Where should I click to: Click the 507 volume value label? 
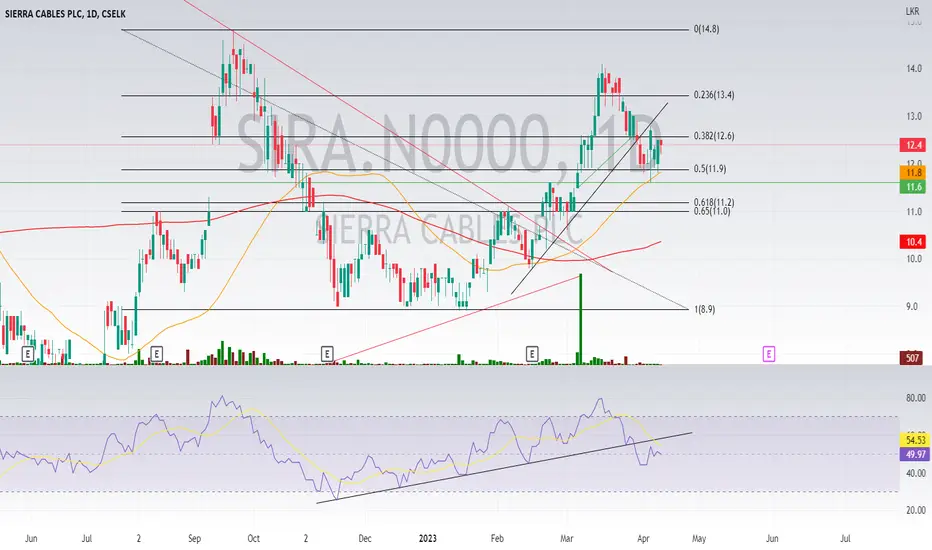913,358
